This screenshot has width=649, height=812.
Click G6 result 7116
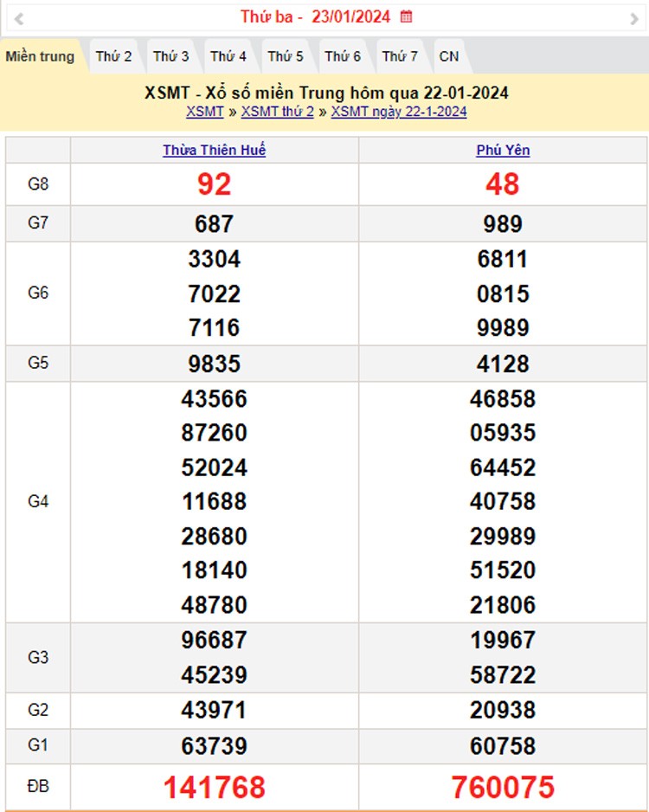[215, 328]
